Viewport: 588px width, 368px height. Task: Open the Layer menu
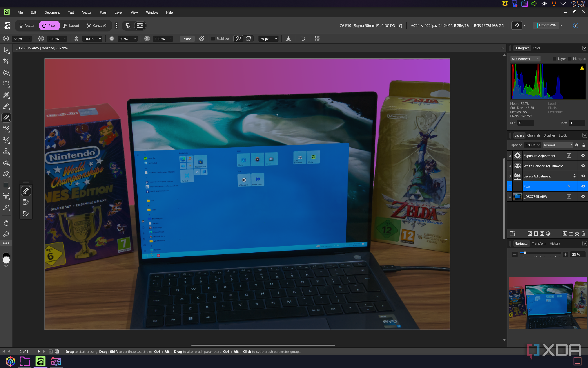pos(119,12)
